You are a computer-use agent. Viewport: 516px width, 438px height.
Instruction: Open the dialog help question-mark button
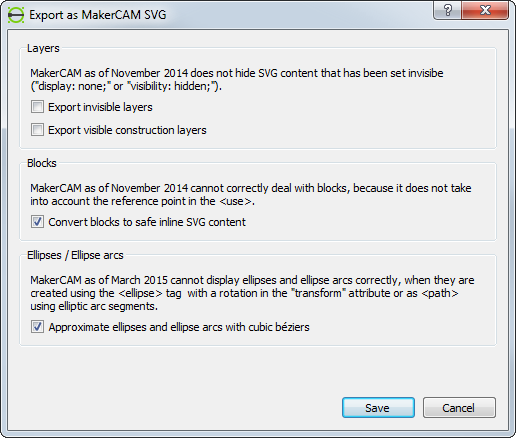[447, 10]
